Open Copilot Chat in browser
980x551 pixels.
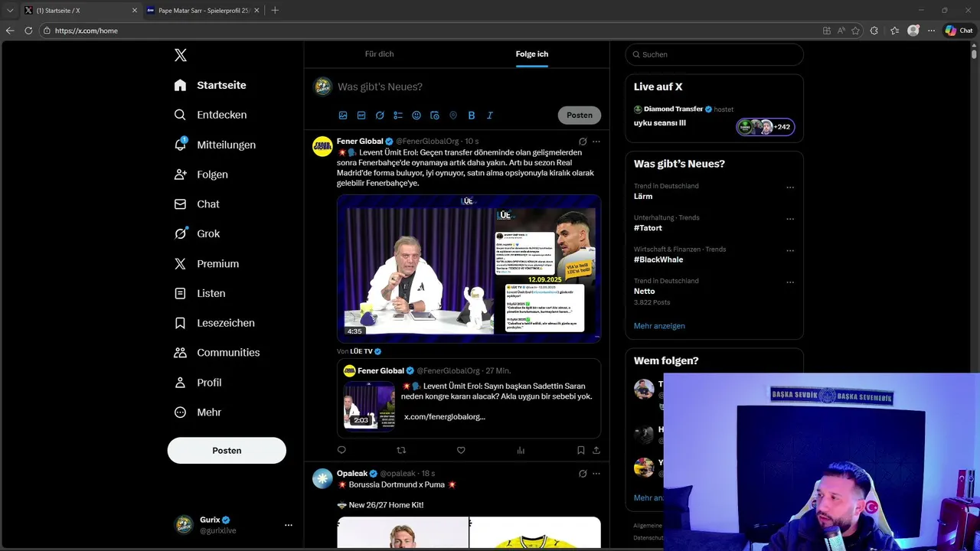point(959,31)
